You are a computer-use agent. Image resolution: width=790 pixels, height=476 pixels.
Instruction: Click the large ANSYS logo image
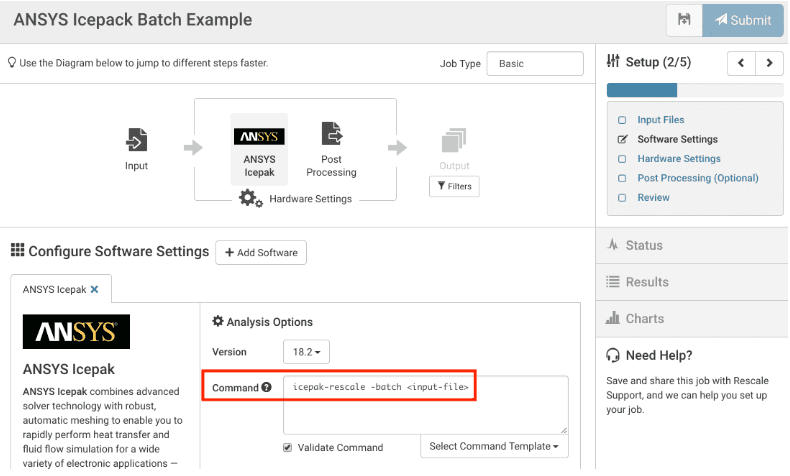pos(76,332)
